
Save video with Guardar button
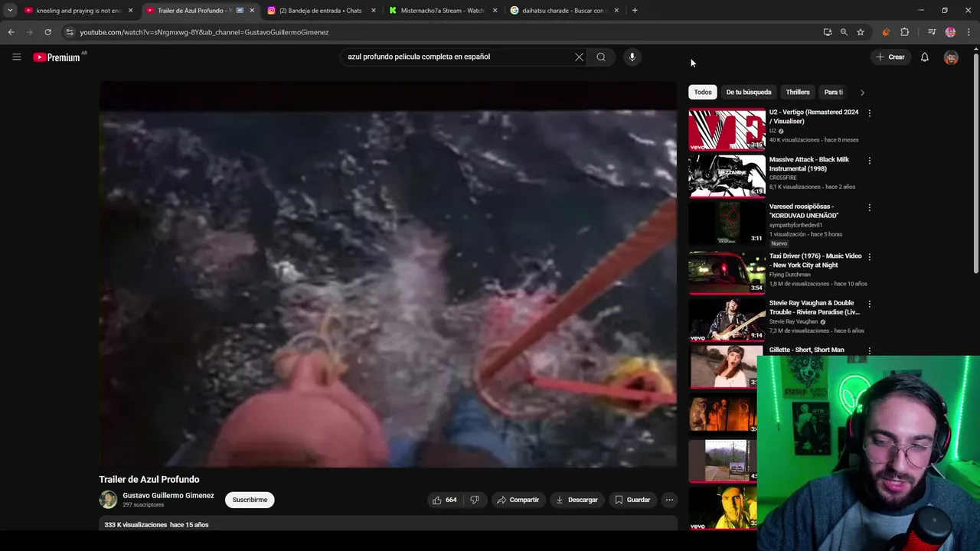[632, 500]
